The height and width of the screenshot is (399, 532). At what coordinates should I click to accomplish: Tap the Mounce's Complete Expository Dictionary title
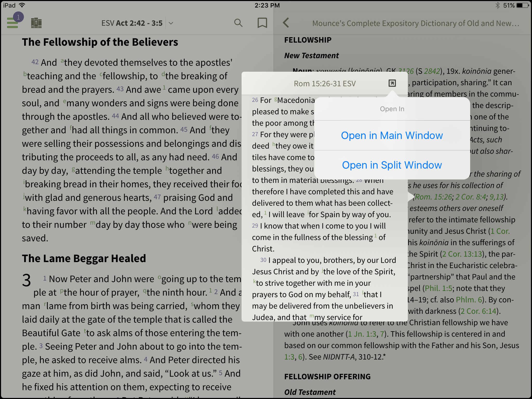pos(416,23)
